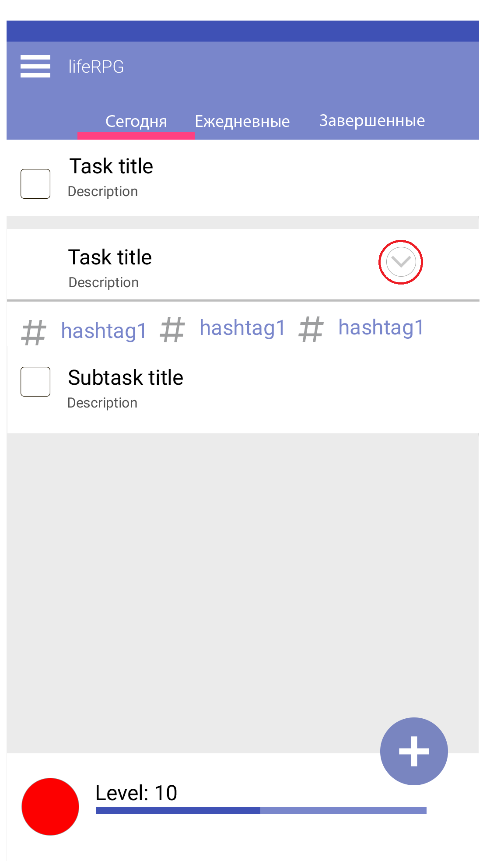Click the red avatar circle
504x861 pixels.
coord(50,806)
